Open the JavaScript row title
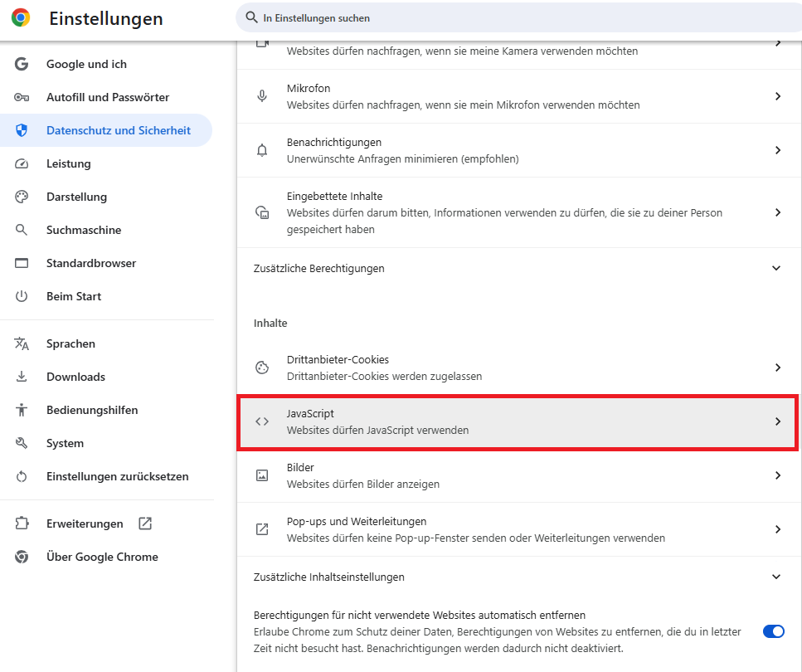802x672 pixels. point(310,413)
